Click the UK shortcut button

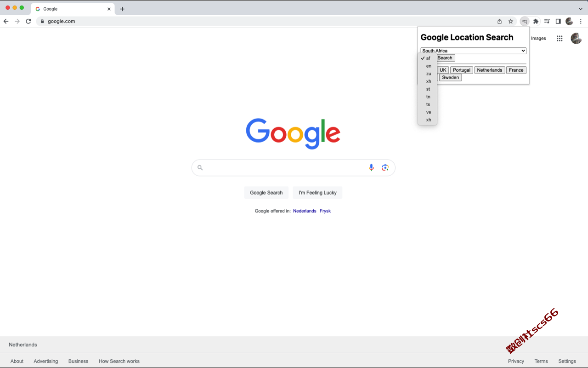click(x=443, y=70)
